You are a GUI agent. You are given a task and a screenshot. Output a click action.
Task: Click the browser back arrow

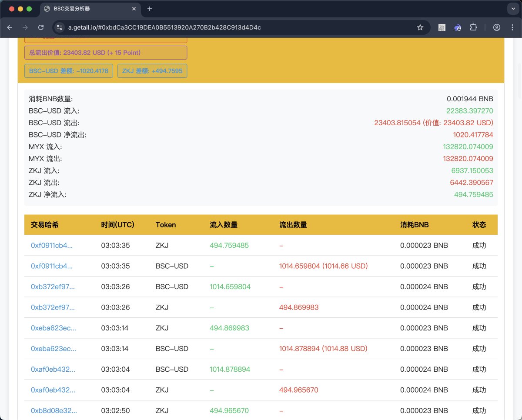(10, 27)
